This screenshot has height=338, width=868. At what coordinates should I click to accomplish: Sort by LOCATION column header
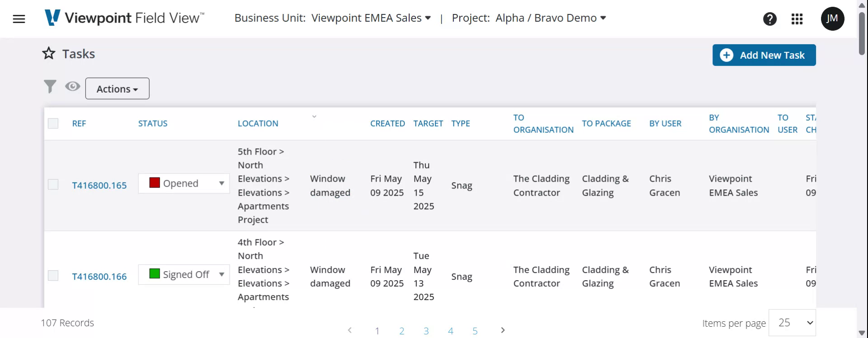pos(258,123)
